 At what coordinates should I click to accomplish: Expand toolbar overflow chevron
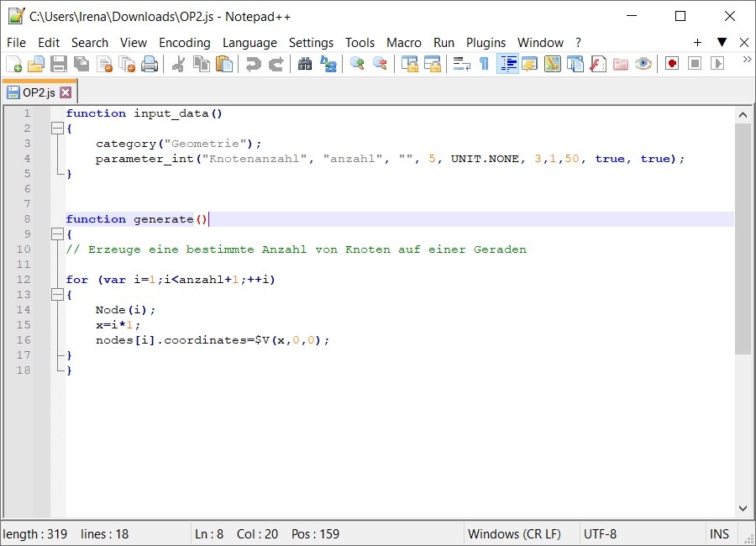(747, 60)
